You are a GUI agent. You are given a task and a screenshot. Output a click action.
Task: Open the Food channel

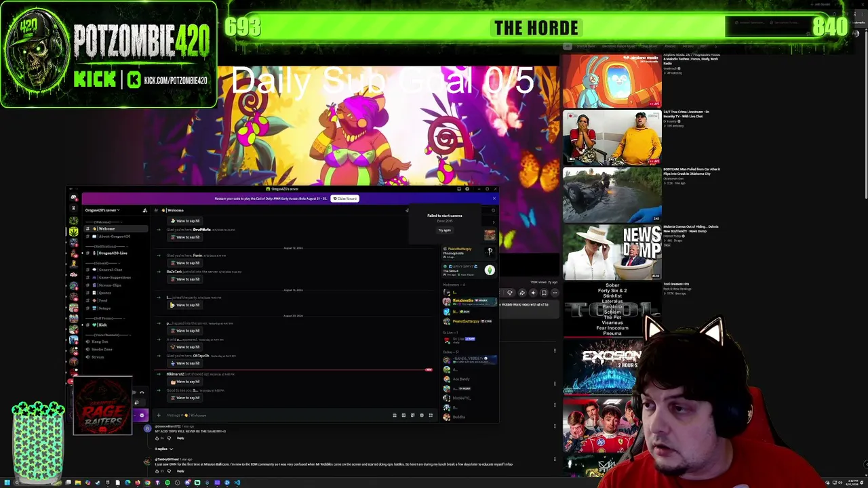115,300
